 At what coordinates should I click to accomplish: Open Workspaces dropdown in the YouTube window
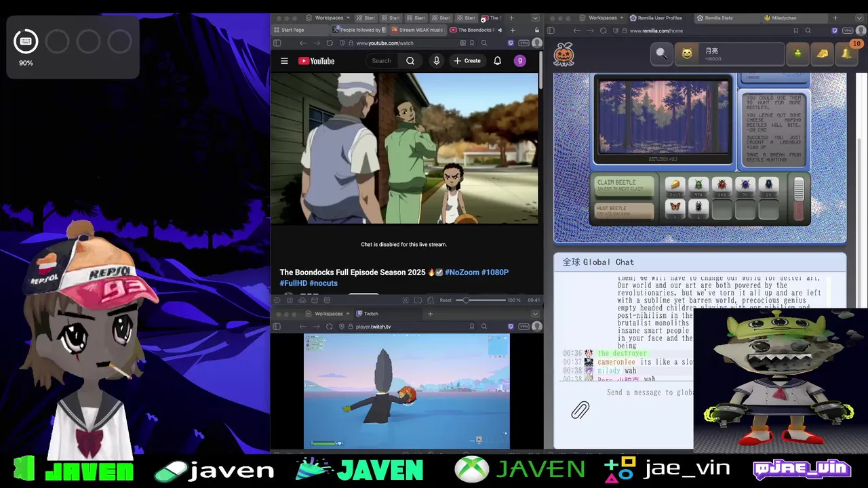click(329, 18)
